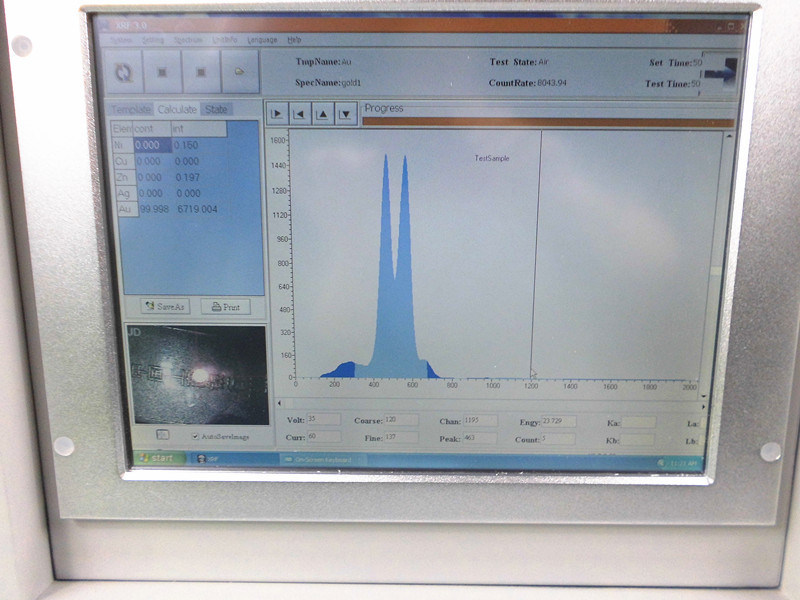
Task: Select the right-arrow spectrum marker icon
Action: coord(276,115)
